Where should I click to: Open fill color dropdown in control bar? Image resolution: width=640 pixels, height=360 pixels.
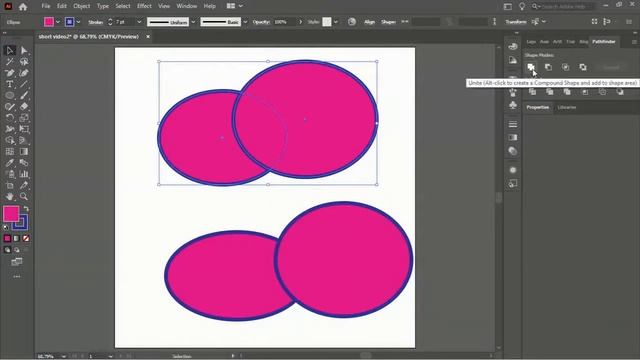tap(58, 22)
